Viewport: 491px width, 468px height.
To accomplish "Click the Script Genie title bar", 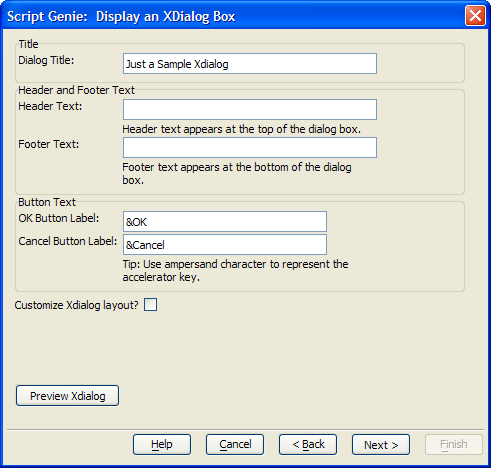I will (233, 16).
